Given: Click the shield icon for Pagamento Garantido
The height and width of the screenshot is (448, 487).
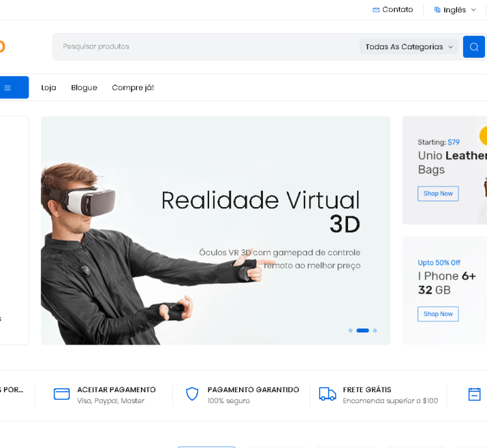Looking at the screenshot, I should [192, 394].
